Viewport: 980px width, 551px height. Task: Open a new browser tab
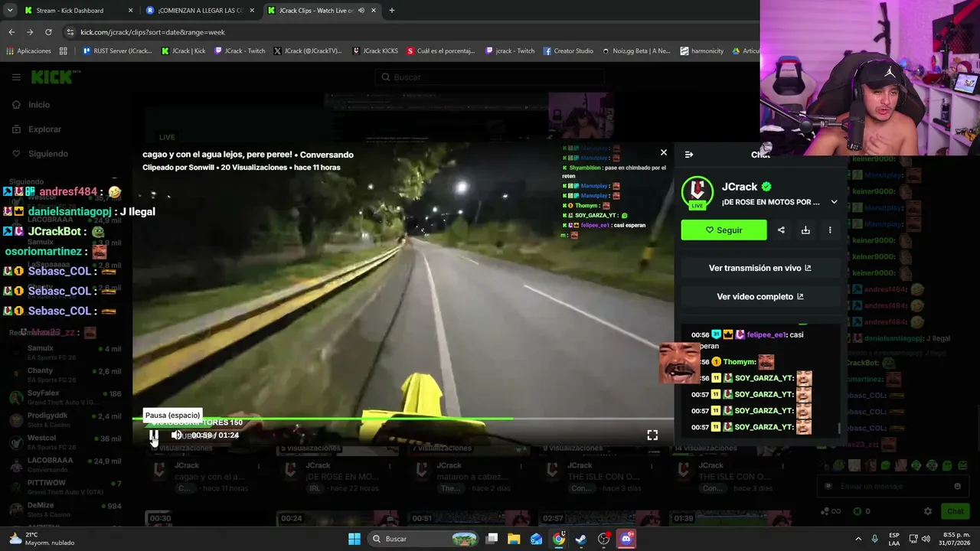pos(392,11)
